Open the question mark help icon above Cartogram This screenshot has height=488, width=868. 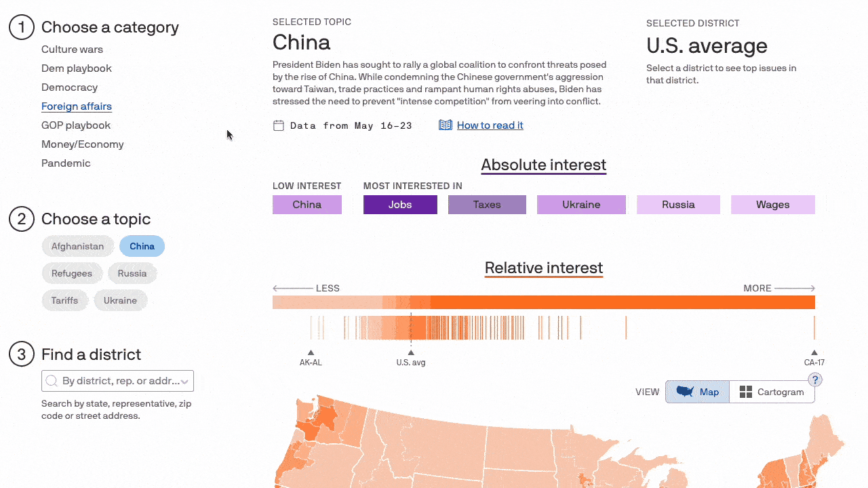pyautogui.click(x=814, y=380)
